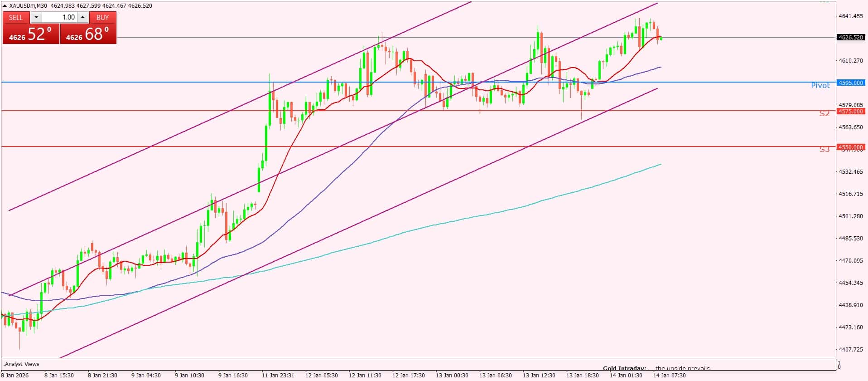Click the 4563.650 price scale value
The image size is (868, 381).
pos(851,127)
